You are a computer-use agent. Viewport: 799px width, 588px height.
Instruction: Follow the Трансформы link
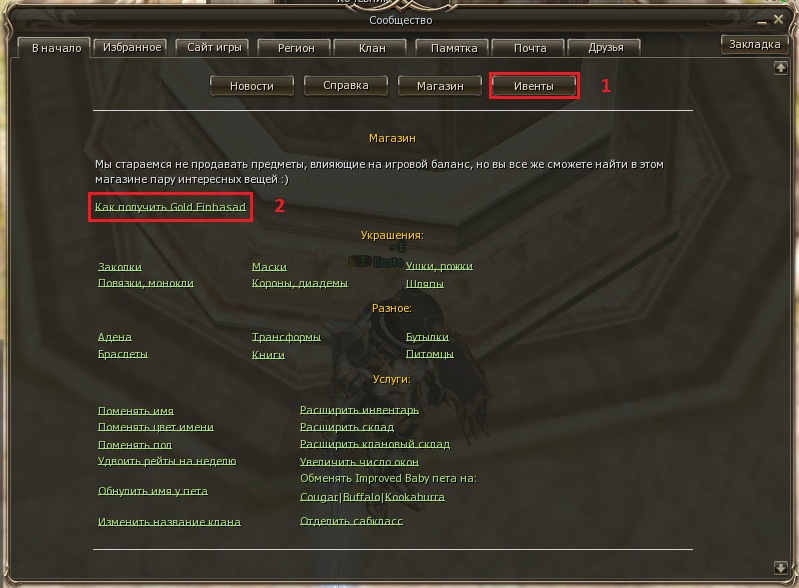[286, 337]
